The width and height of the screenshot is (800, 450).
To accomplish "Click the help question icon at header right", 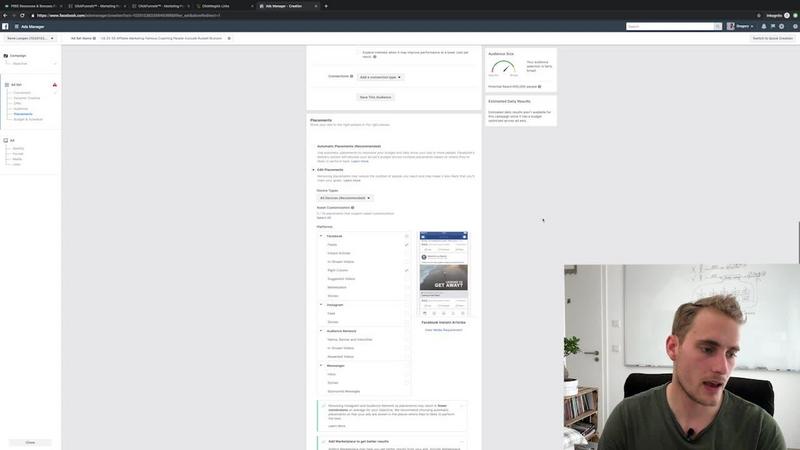I will 795,27.
